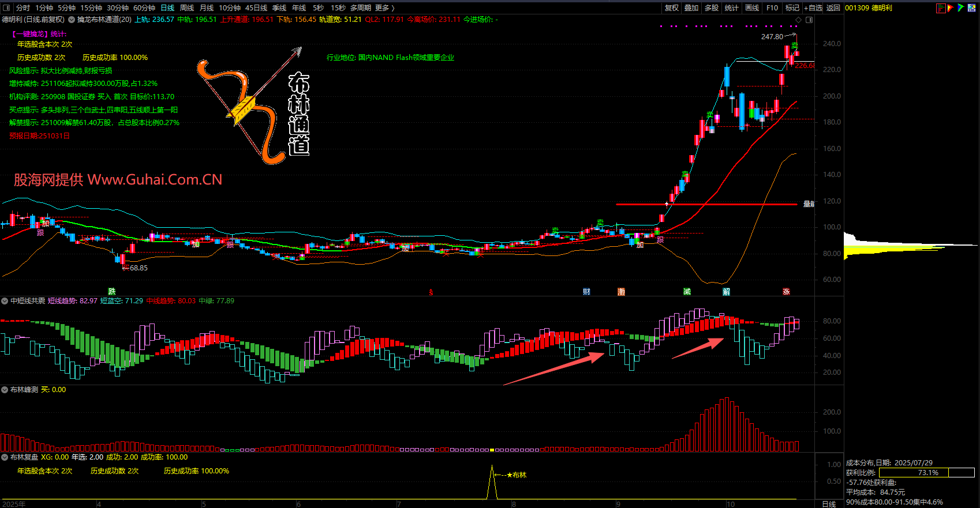This screenshot has width=980, height=508.
Task: Click the +自选 add to watchlist button
Action: [x=813, y=7]
